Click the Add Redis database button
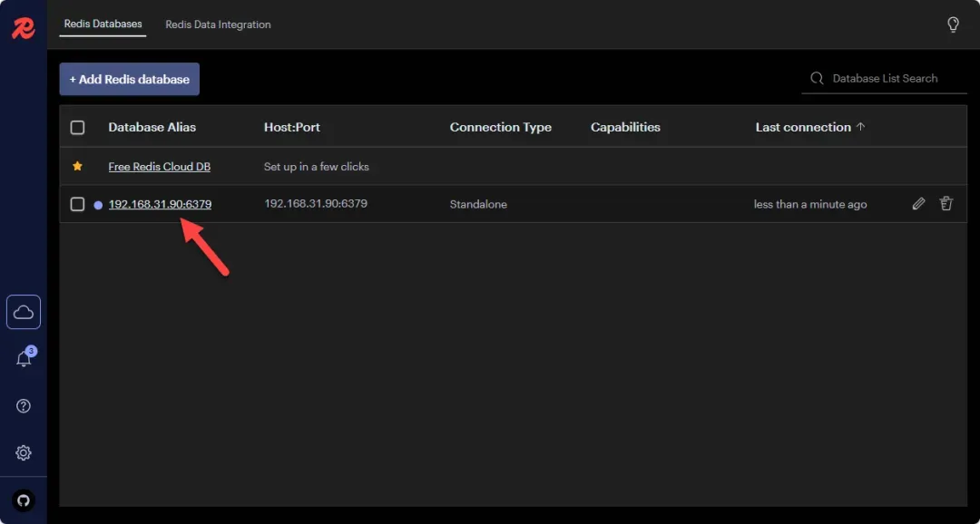The height and width of the screenshot is (524, 980). (x=130, y=79)
